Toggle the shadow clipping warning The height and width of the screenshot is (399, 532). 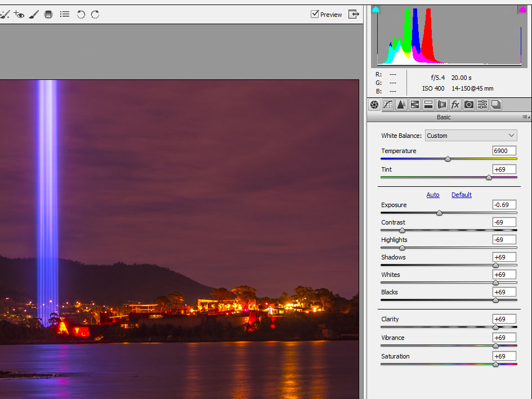coord(376,10)
